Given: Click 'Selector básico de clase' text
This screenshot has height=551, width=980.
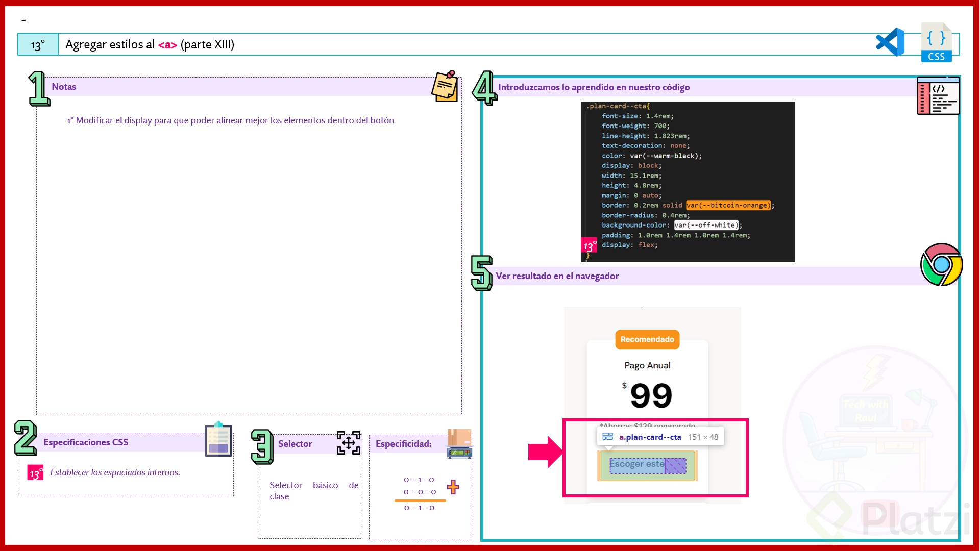Looking at the screenshot, I should point(314,490).
